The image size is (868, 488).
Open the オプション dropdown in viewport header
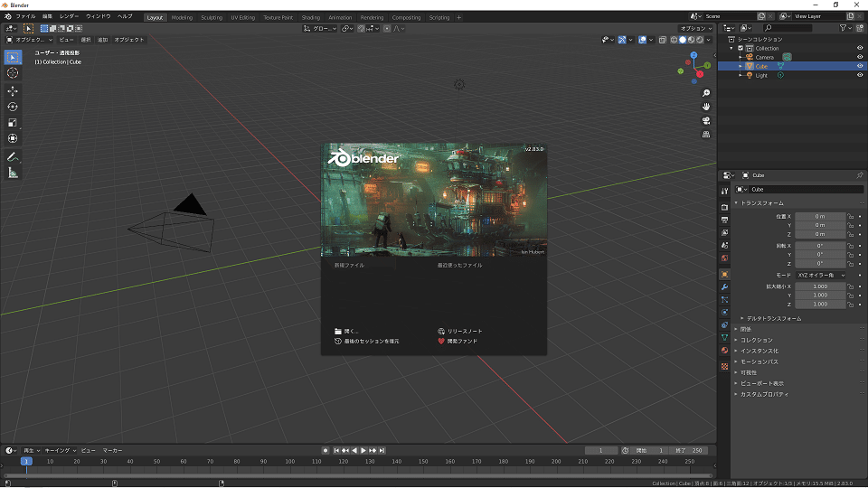(x=695, y=28)
